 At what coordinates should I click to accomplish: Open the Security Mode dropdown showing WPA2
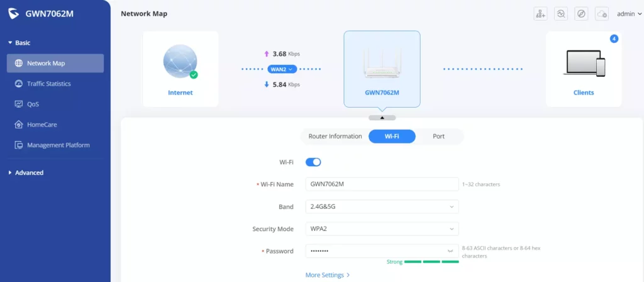coord(382,229)
